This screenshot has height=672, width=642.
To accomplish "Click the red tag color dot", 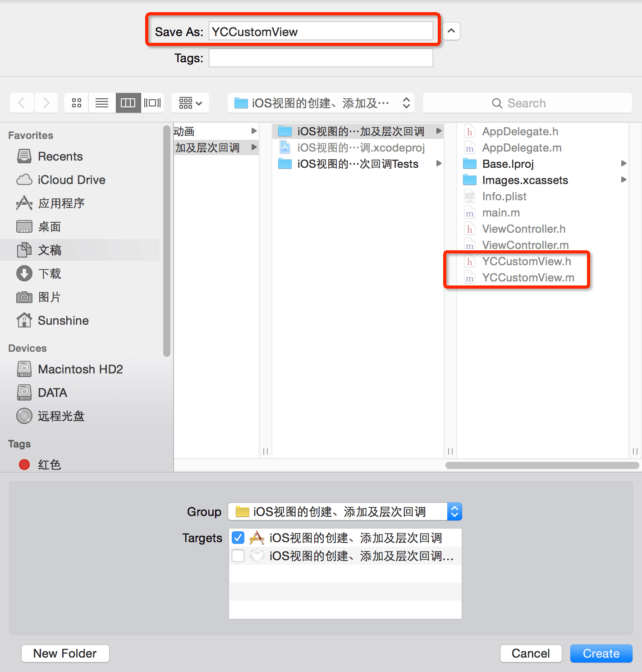I will (24, 465).
